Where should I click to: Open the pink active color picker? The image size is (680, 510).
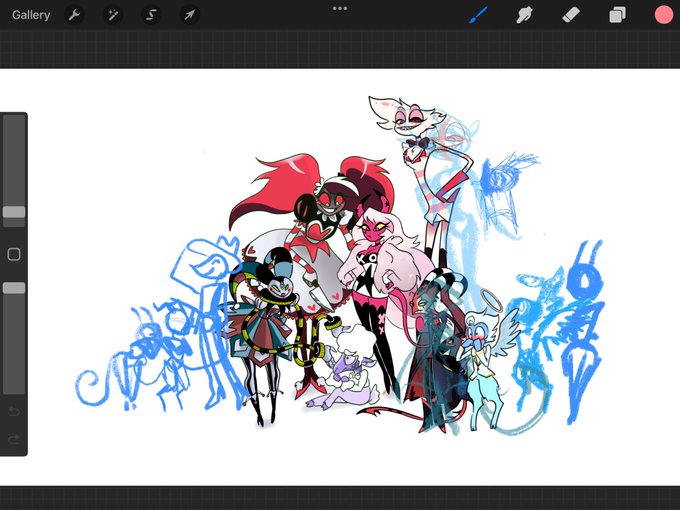pos(664,15)
